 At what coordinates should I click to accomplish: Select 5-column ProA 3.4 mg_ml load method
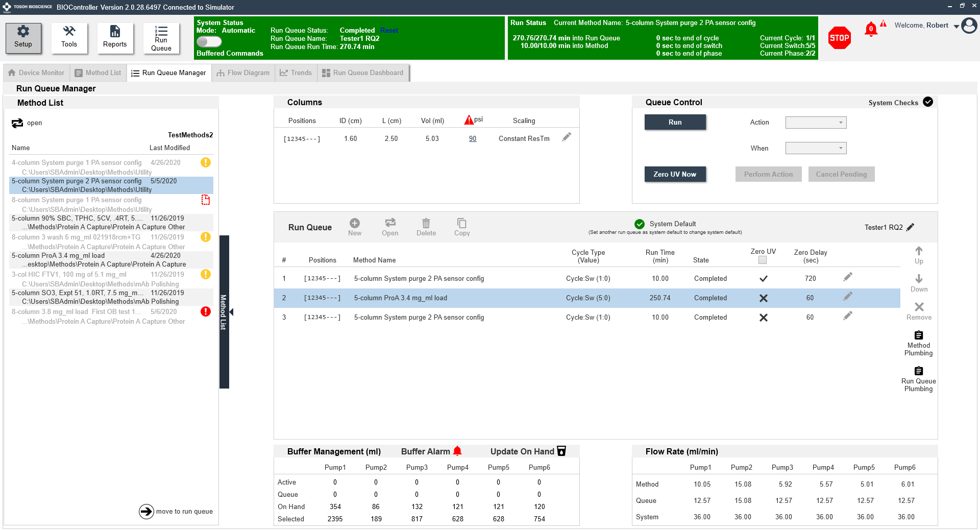tap(111, 260)
